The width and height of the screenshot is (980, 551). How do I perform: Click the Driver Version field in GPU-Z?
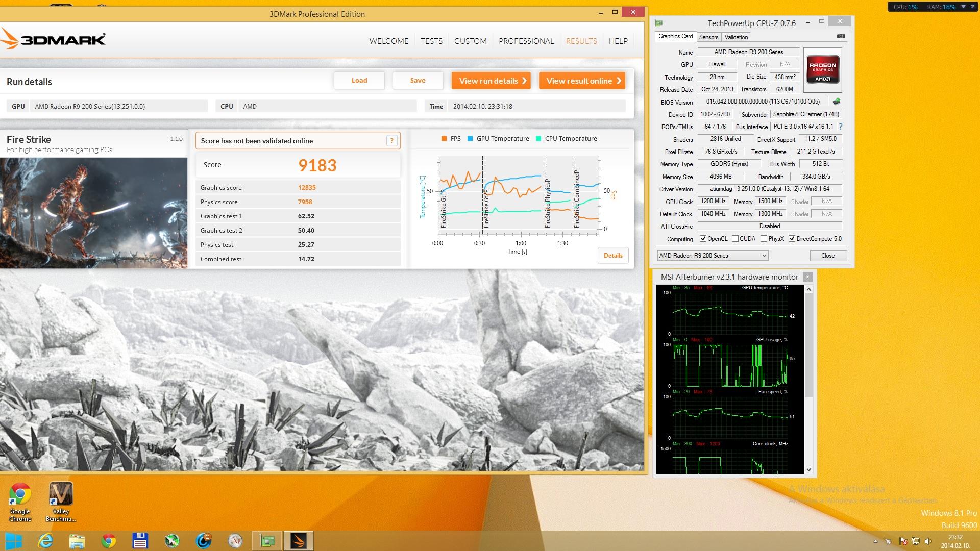(770, 189)
